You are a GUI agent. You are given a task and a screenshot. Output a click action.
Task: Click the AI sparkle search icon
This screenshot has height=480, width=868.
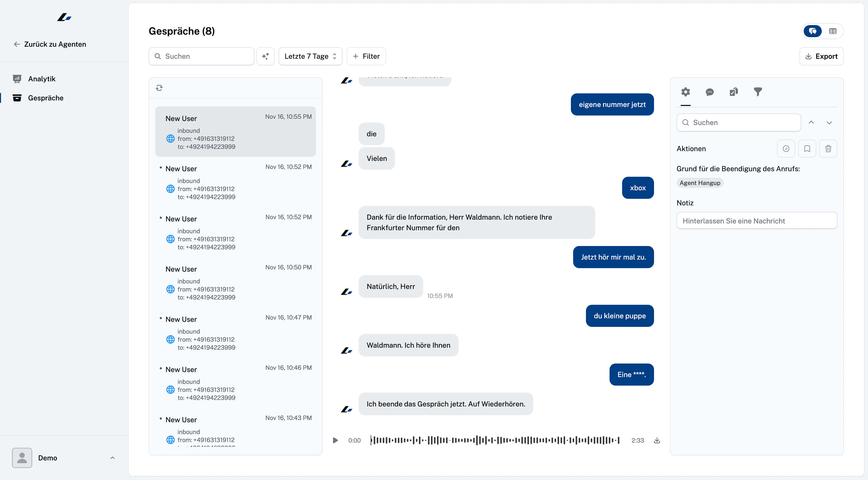(x=265, y=56)
